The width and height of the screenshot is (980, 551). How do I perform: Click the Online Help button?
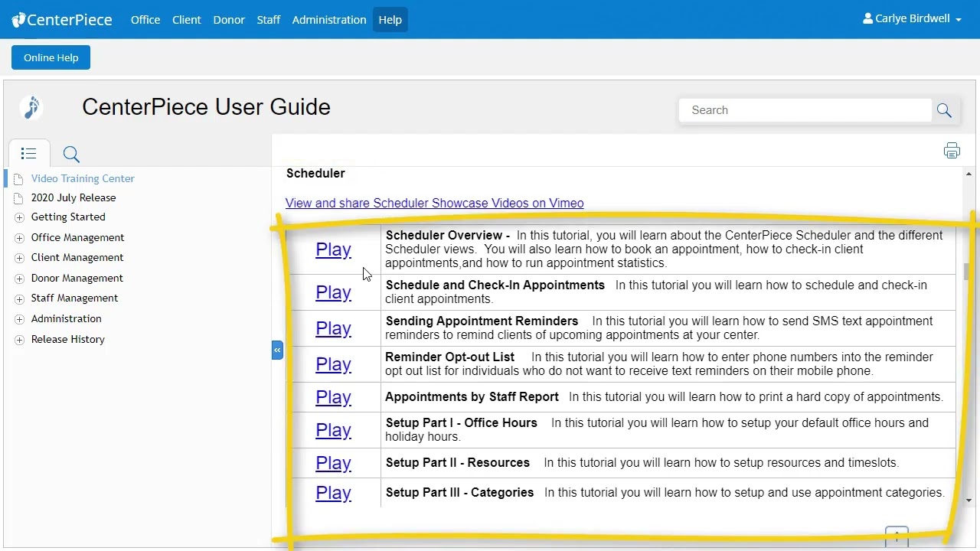pyautogui.click(x=51, y=57)
